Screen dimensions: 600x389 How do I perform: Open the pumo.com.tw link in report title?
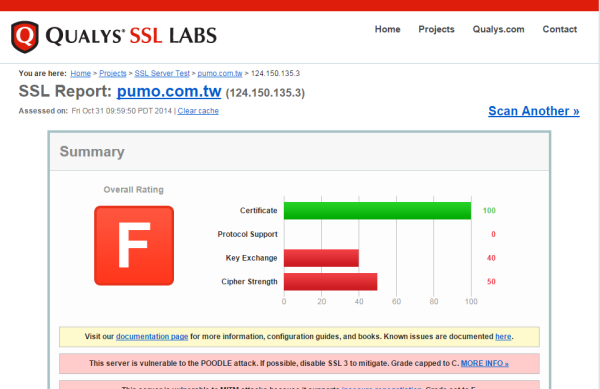(169, 91)
